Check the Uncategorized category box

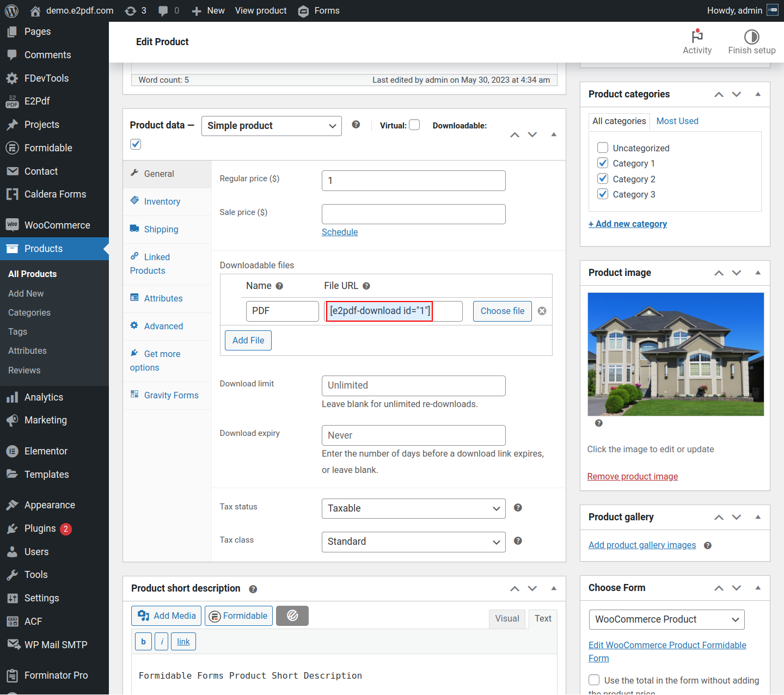(x=603, y=147)
